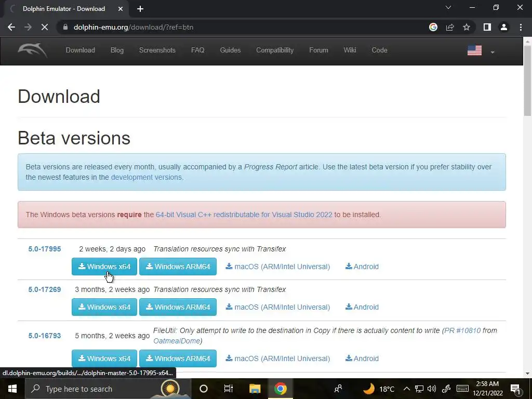
Task: Open a new tab with plus button
Action: pyautogui.click(x=140, y=9)
